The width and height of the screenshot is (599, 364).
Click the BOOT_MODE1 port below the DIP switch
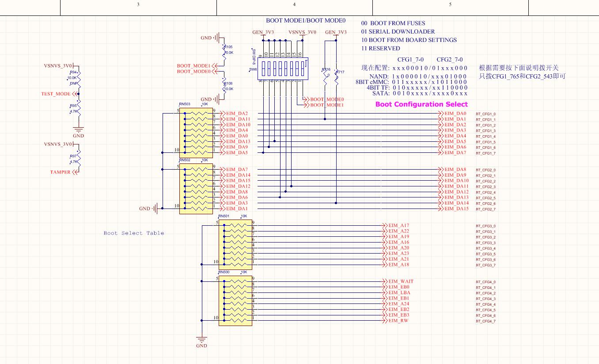click(324, 105)
